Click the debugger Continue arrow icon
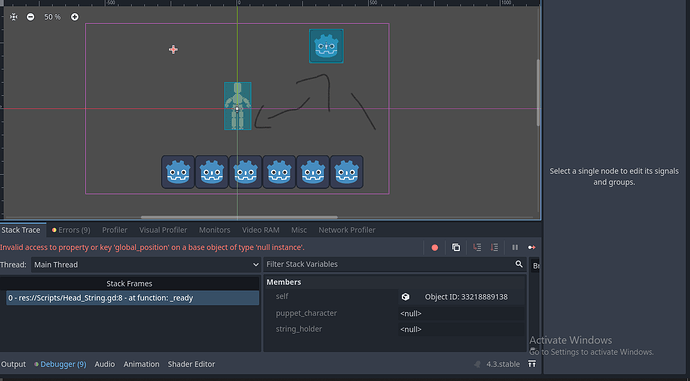Viewport: 690px width, 381px height. point(532,247)
